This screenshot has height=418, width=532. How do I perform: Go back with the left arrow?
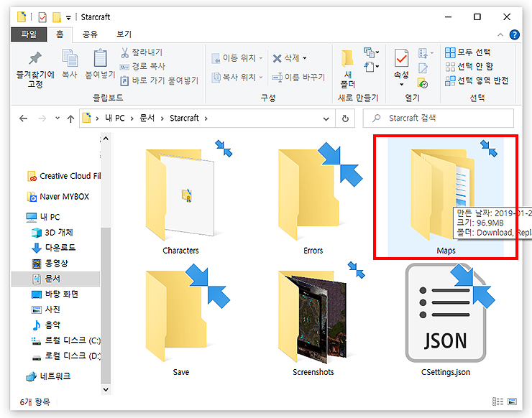click(23, 119)
